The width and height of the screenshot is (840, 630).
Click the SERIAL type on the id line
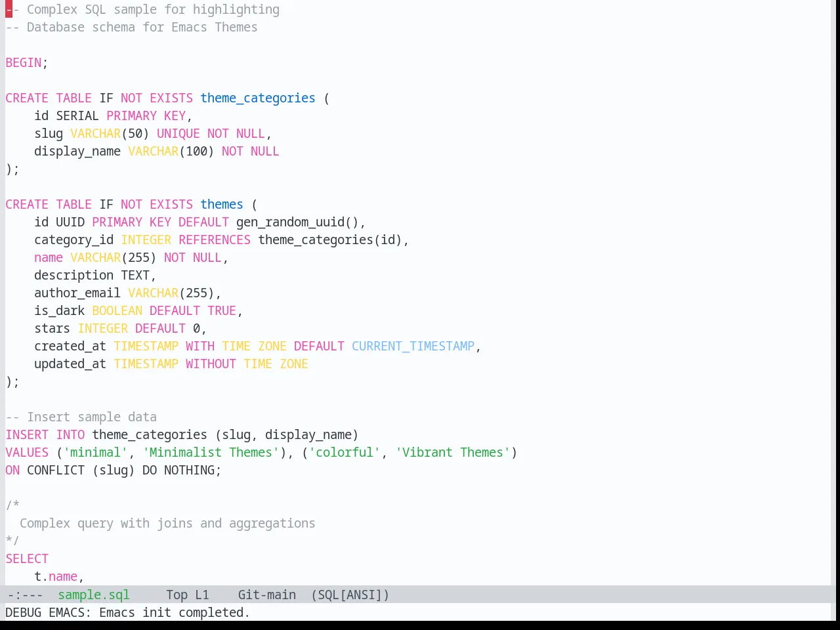click(77, 115)
